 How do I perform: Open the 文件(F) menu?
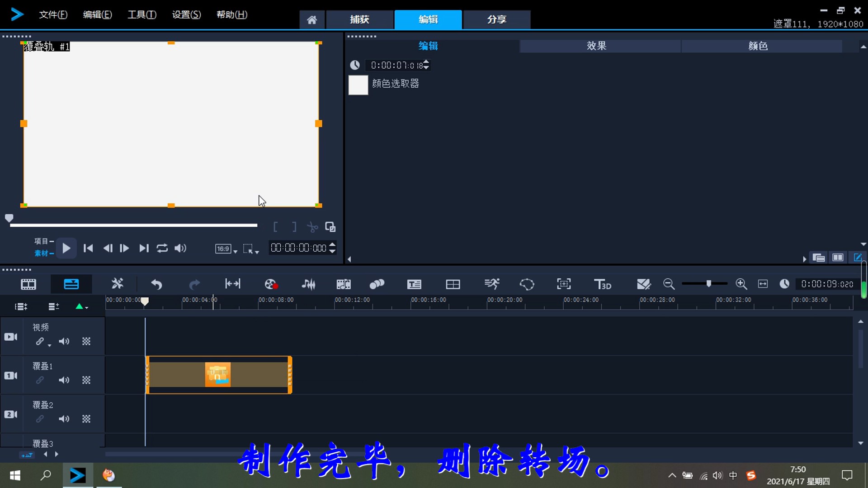[x=53, y=14]
